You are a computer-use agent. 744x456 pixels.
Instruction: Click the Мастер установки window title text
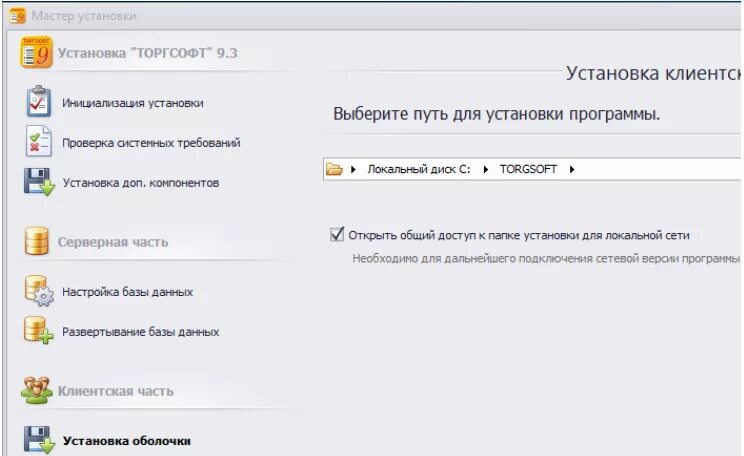click(x=84, y=16)
